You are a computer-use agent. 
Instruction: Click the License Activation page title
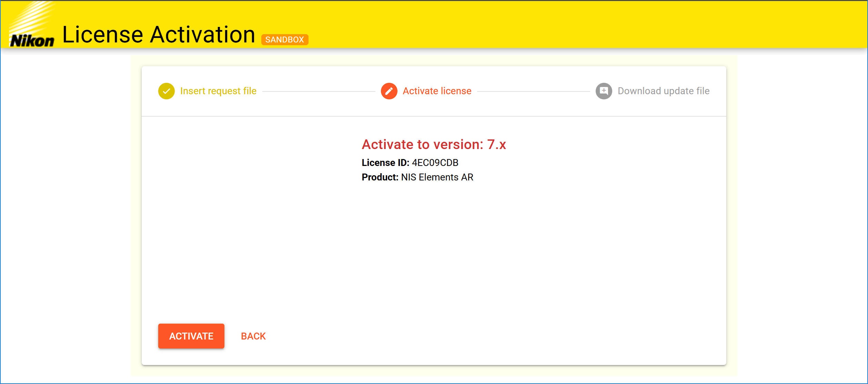159,35
